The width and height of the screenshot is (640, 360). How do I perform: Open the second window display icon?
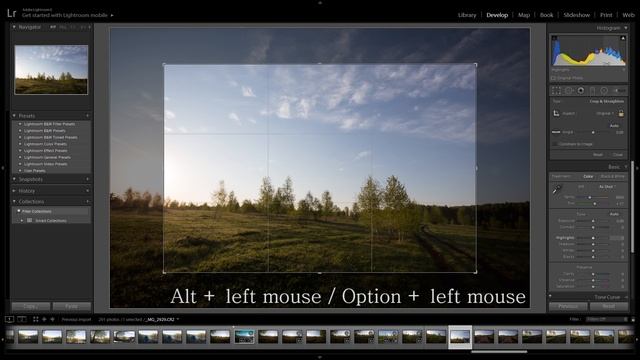(22, 319)
